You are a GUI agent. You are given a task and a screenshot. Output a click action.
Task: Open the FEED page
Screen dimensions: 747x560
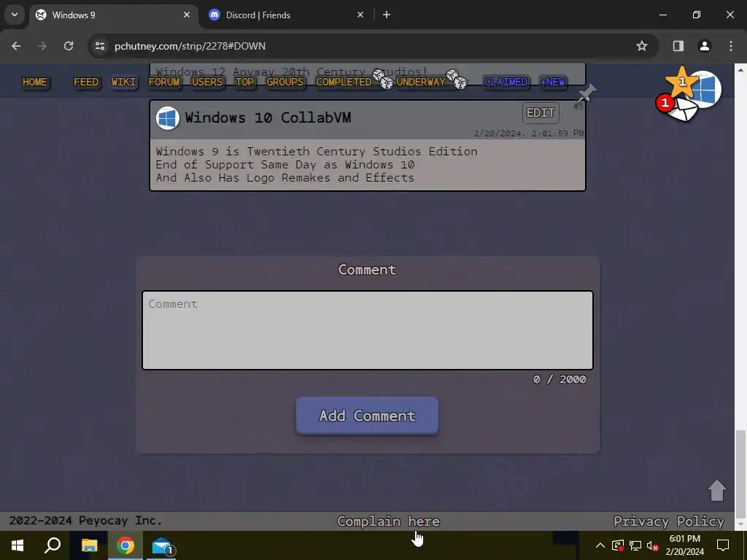pos(86,82)
